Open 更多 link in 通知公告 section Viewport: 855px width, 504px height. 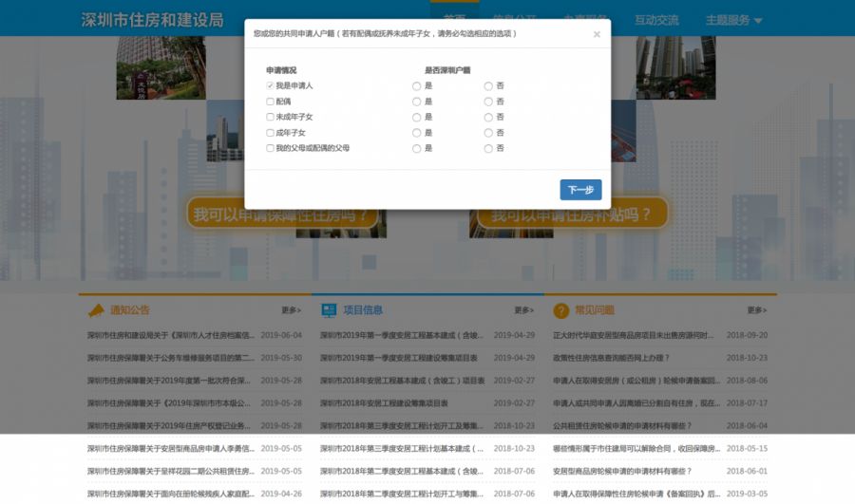coord(291,310)
